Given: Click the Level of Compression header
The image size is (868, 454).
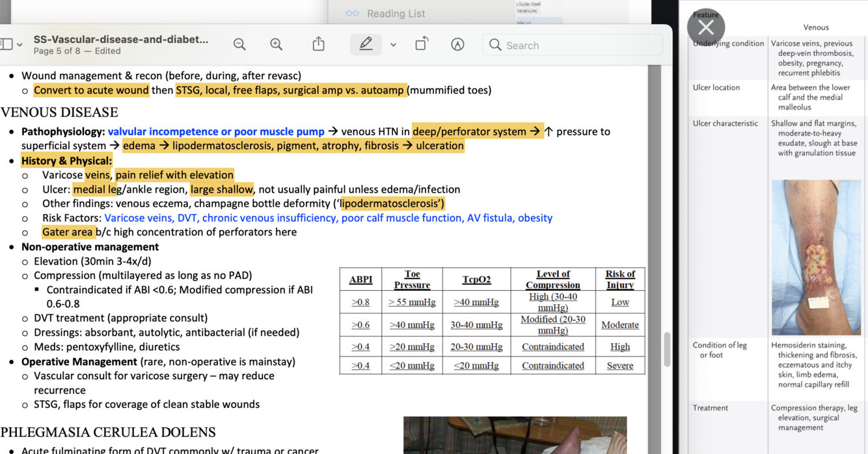Looking at the screenshot, I should pyautogui.click(x=553, y=279).
